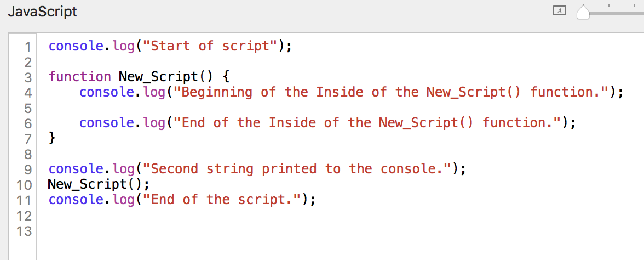This screenshot has width=644, height=260.
Task: Click the New_Script() call on line 10
Action: [x=98, y=184]
